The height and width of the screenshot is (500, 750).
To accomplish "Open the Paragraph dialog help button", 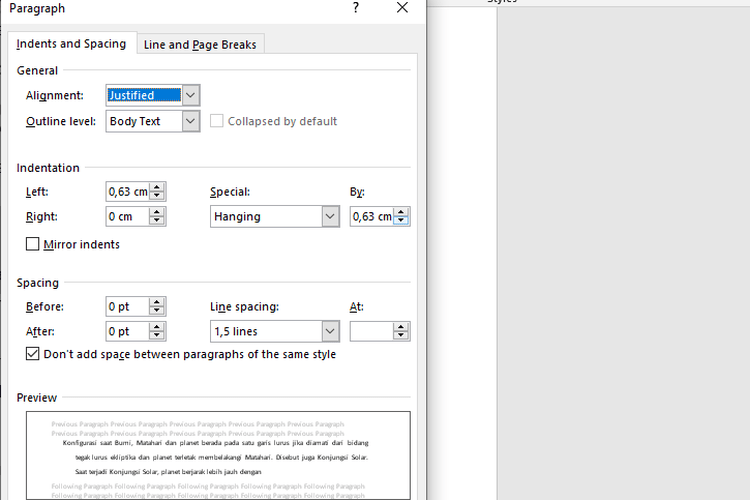I will coord(355,8).
